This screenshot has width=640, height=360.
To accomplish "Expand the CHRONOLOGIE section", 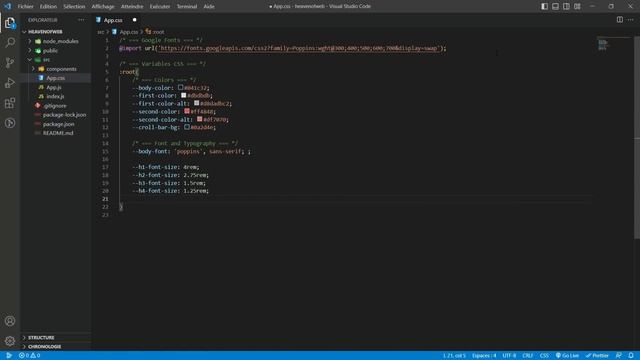I will tap(56, 347).
